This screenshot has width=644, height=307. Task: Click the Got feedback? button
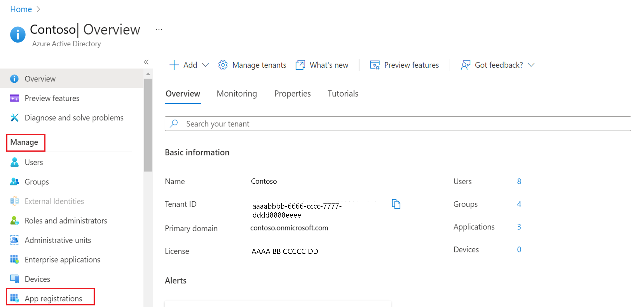coord(497,65)
